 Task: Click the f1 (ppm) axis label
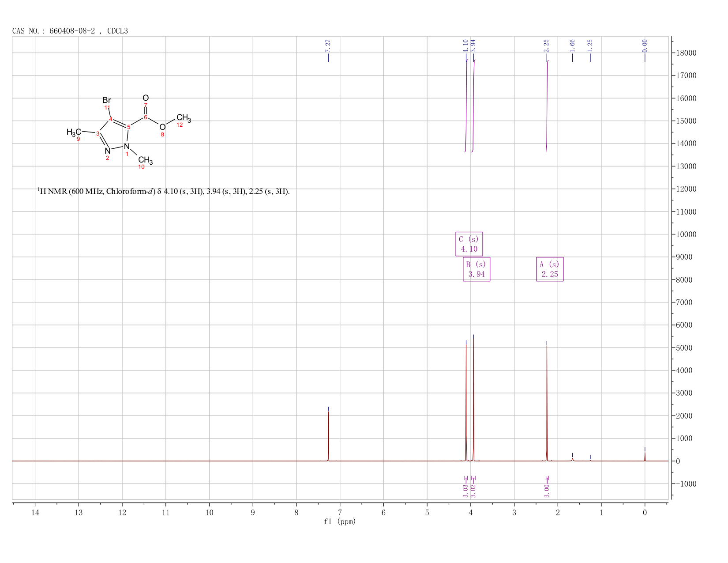tap(340, 521)
